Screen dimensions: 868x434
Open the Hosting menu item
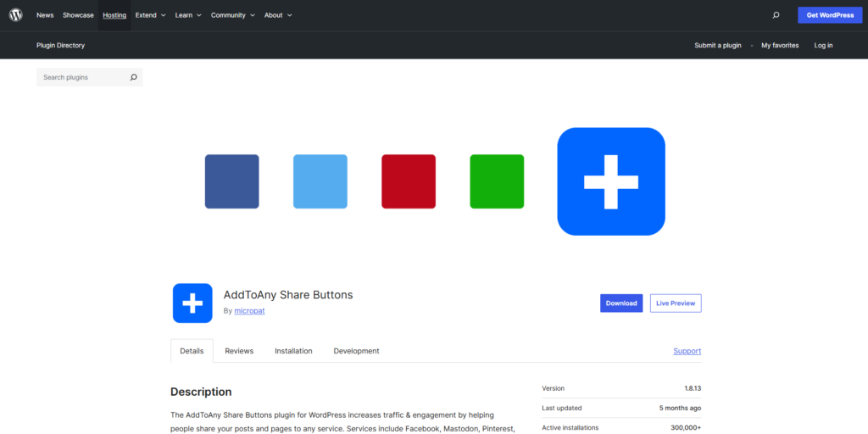[x=114, y=15]
